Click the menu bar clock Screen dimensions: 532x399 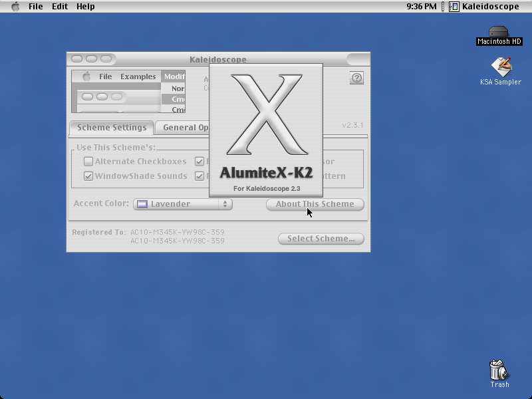[x=422, y=7]
